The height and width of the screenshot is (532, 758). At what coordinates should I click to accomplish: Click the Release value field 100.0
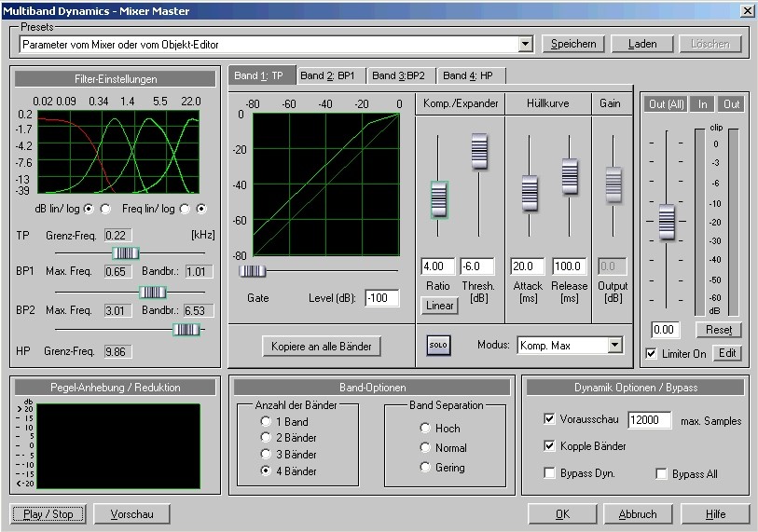tap(570, 266)
